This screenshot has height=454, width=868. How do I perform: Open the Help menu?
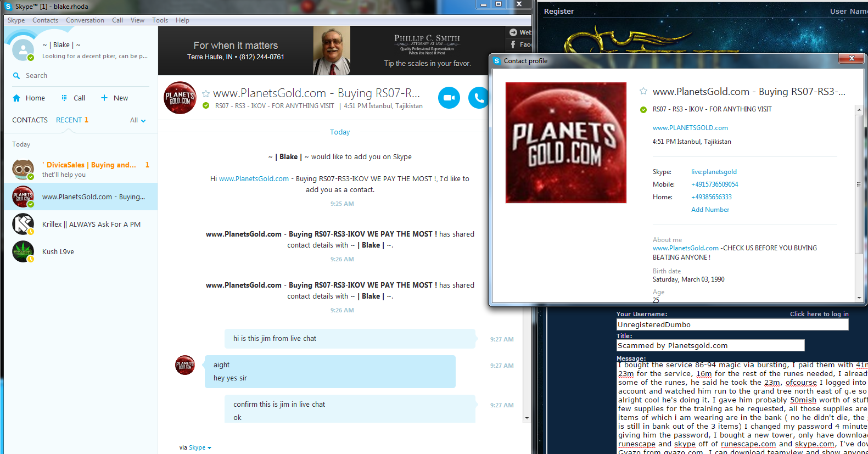click(x=182, y=20)
